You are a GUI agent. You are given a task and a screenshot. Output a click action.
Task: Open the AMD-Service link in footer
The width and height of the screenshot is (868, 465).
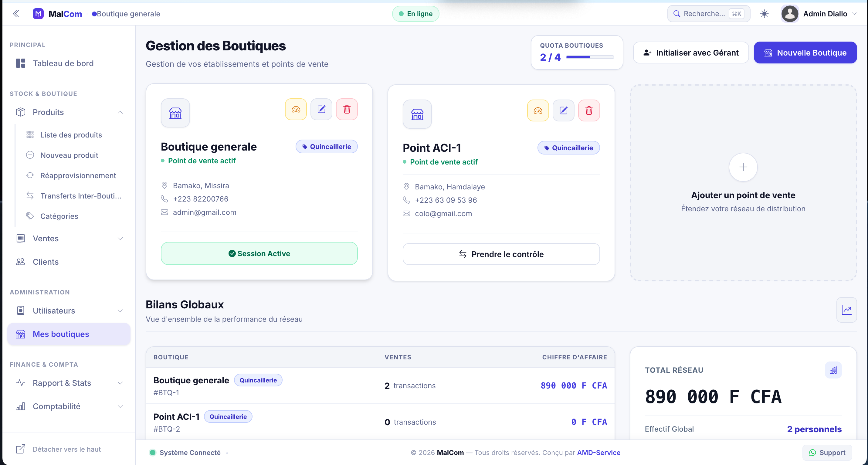598,453
